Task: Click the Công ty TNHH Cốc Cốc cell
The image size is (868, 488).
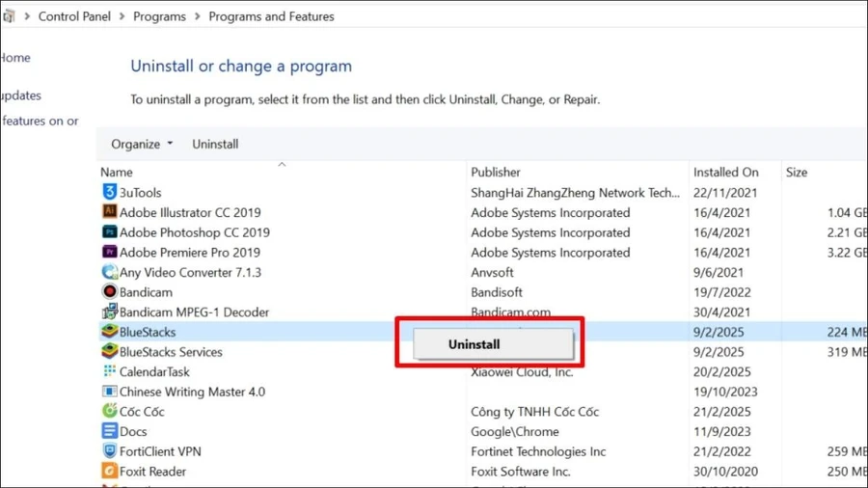Action: coord(534,412)
